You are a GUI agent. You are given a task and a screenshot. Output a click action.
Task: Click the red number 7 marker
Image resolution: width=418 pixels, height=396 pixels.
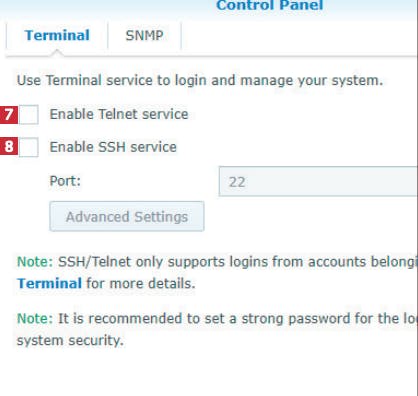pos(9,115)
